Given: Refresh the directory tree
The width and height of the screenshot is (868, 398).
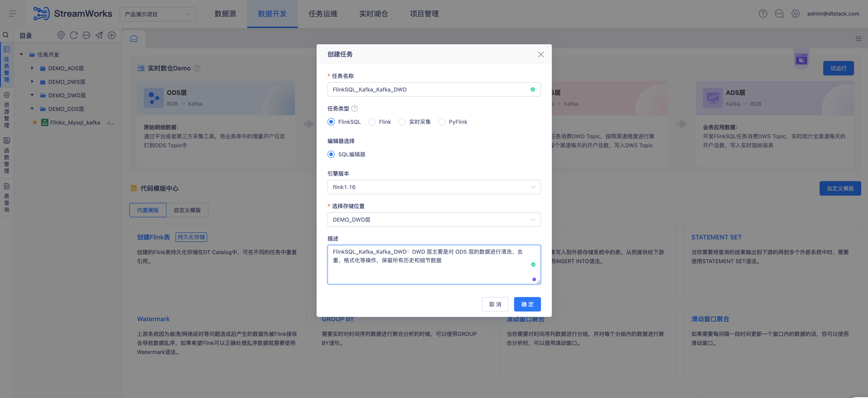Looking at the screenshot, I should click(74, 35).
